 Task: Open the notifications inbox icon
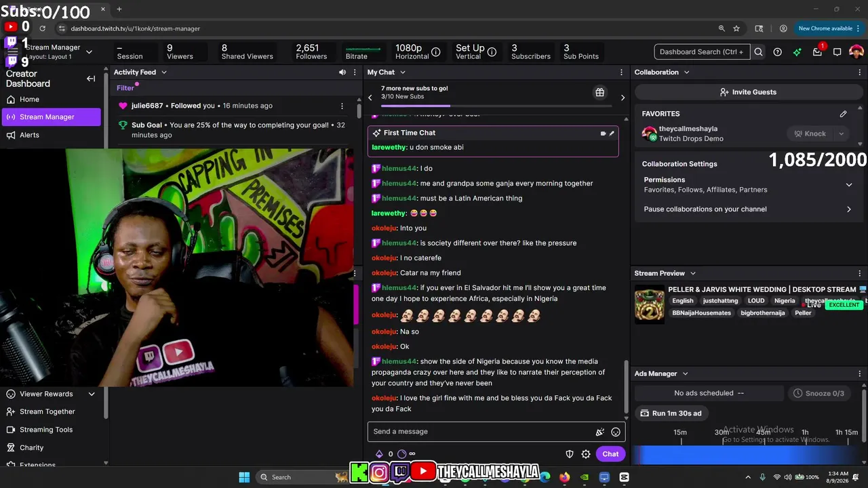(818, 52)
